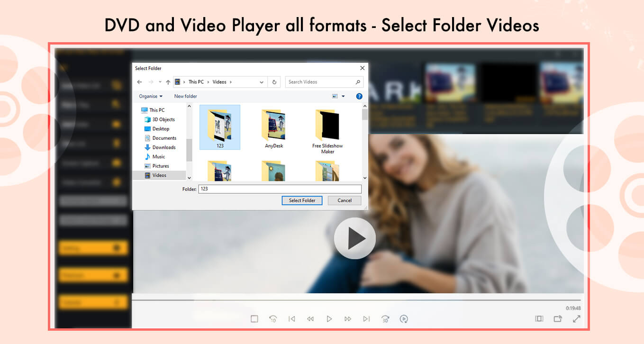644x344 pixels.
Task: Click the fast-forward double-arrow button
Action: 348,319
